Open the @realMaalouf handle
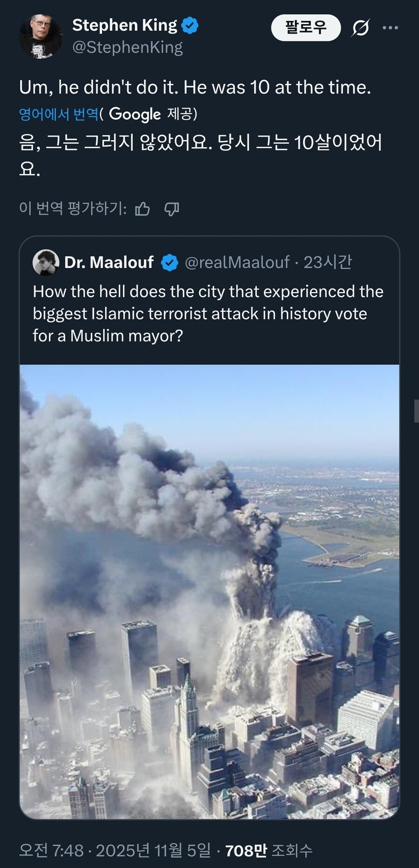 [237, 263]
